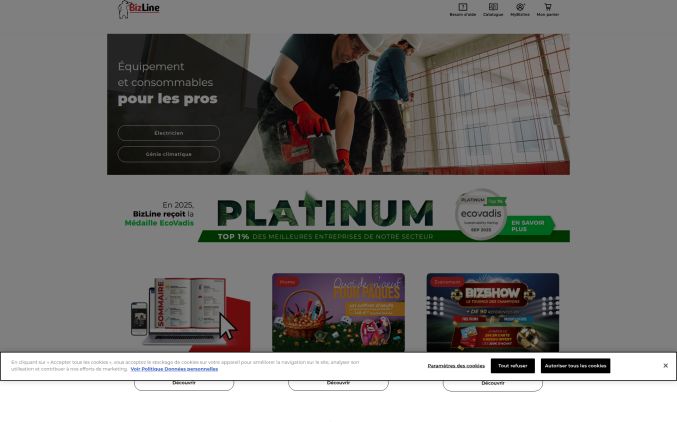Click the Génie climatique button
Screen dimensions: 677x422
[x=169, y=154]
